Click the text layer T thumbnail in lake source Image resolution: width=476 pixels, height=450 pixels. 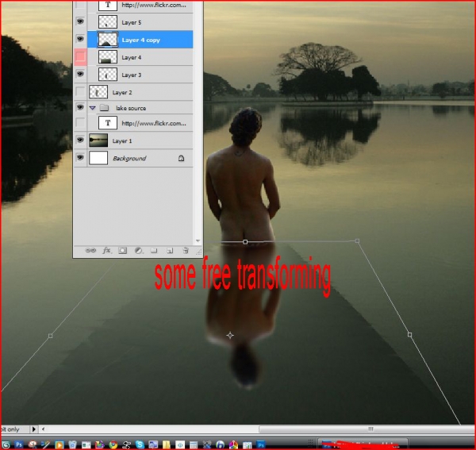click(108, 123)
